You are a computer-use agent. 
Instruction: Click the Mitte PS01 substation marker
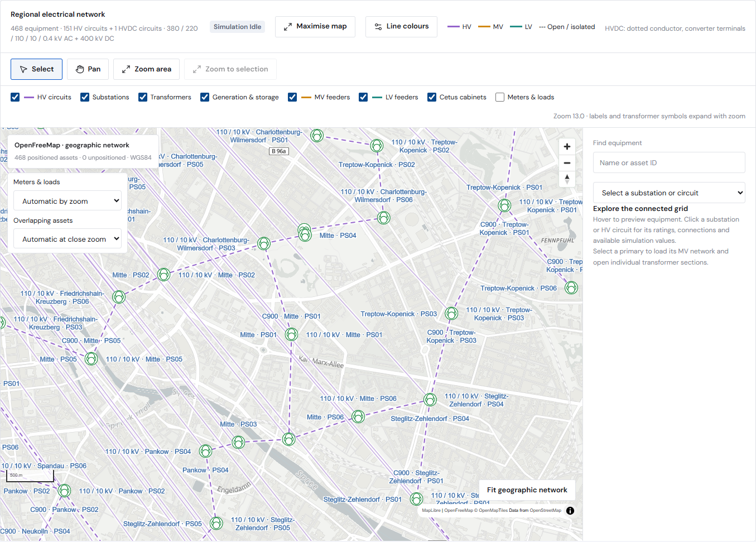click(x=291, y=334)
